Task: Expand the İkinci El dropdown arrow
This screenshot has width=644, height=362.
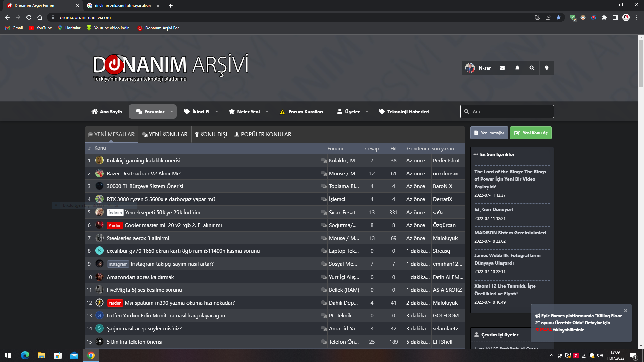Action: (217, 112)
